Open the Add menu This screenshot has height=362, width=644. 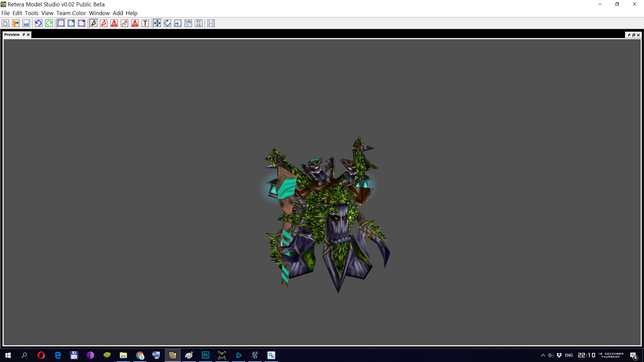(118, 13)
